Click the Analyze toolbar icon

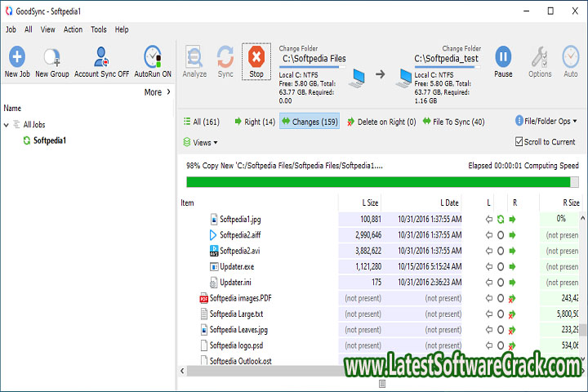click(194, 57)
